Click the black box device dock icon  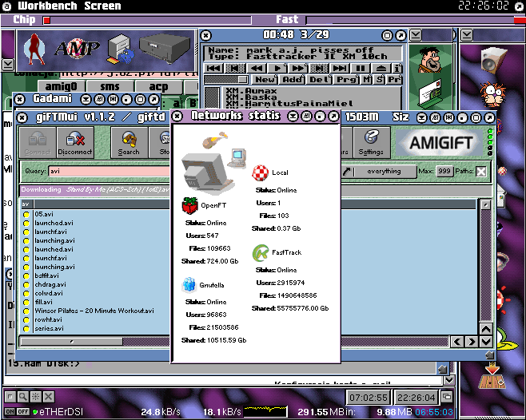[164, 49]
